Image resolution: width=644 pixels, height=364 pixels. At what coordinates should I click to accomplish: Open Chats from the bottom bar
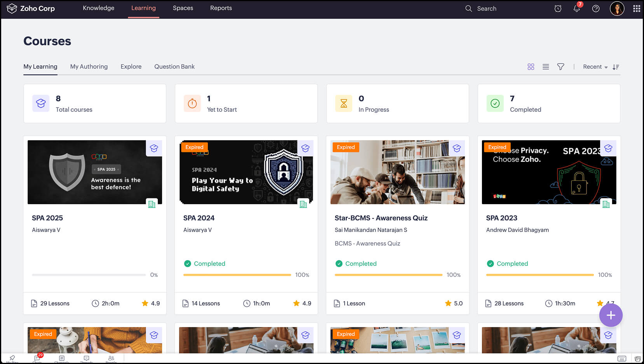pos(37,359)
